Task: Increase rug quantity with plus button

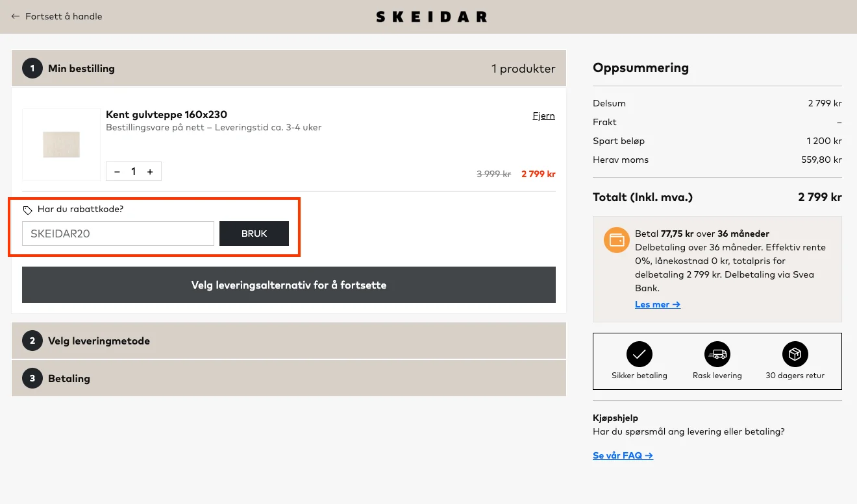Action: (x=150, y=171)
